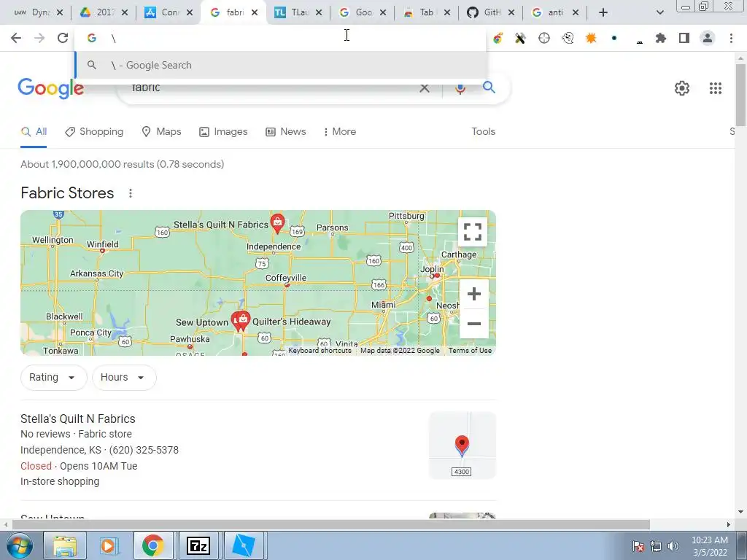Toggle the browser side panel icon

pos(684,38)
